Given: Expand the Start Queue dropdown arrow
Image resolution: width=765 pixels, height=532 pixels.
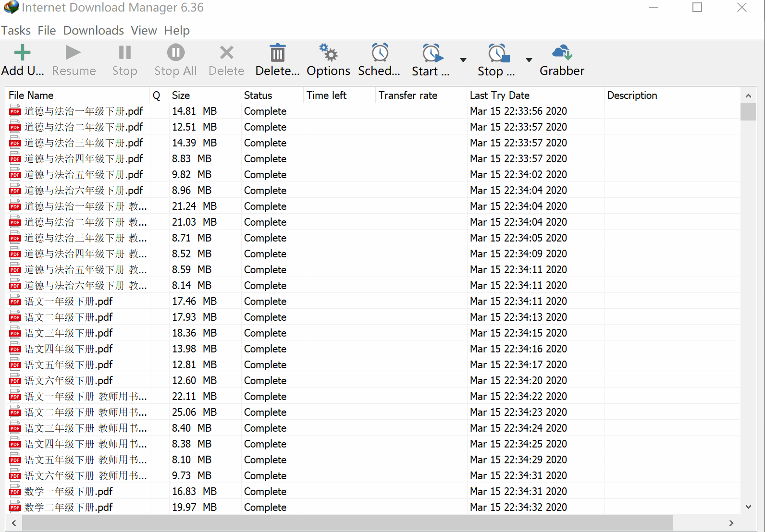Looking at the screenshot, I should (463, 60).
